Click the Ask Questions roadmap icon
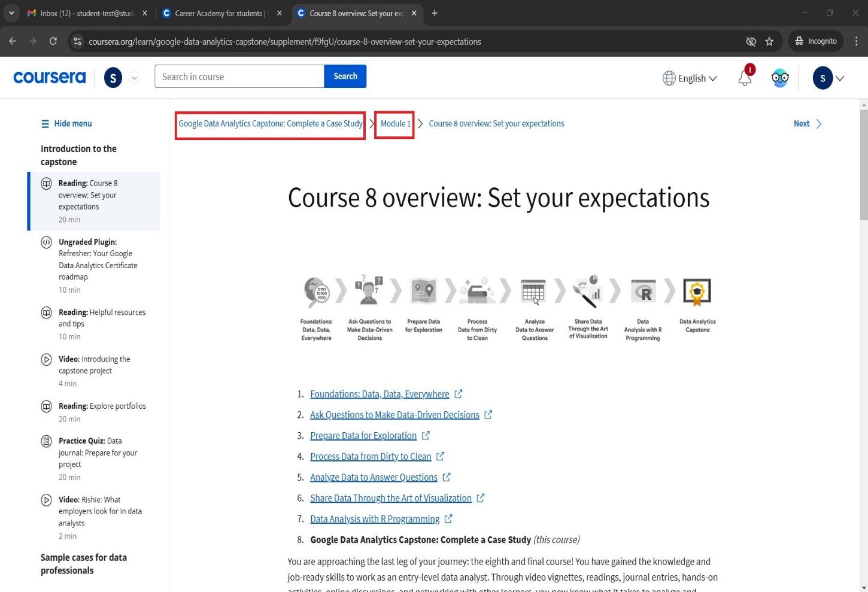868x592 pixels. [369, 290]
